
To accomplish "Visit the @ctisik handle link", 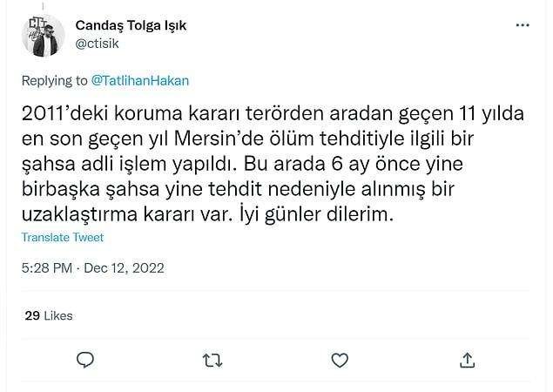I will tap(98, 42).
